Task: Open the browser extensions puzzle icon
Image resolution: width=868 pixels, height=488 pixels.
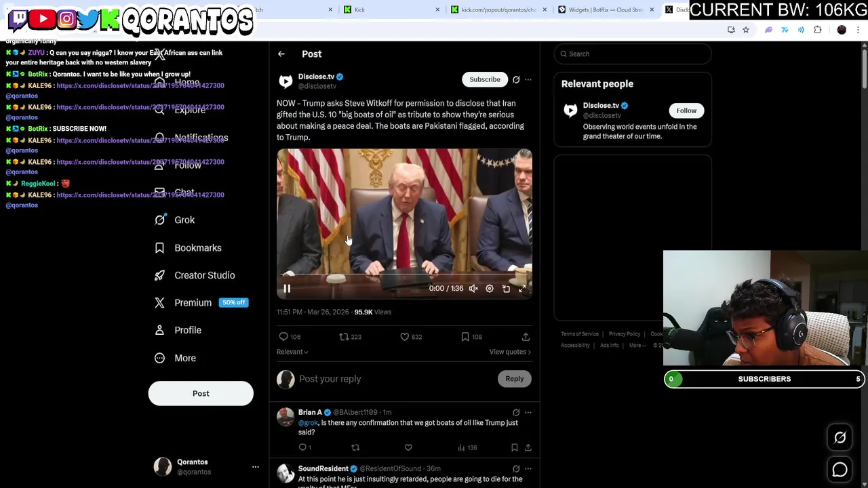Action: click(x=818, y=30)
